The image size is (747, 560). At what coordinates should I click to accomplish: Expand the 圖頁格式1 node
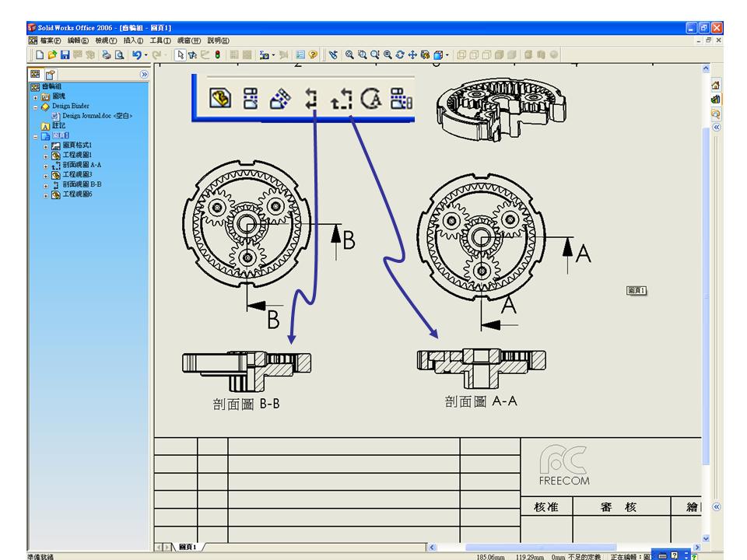pyautogui.click(x=46, y=147)
